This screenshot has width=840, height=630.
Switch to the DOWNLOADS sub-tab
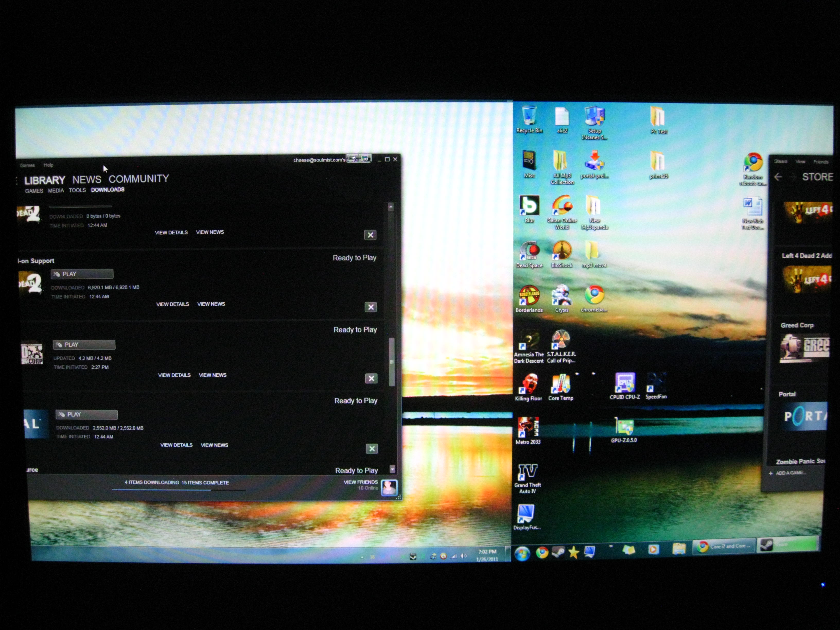[x=108, y=190]
